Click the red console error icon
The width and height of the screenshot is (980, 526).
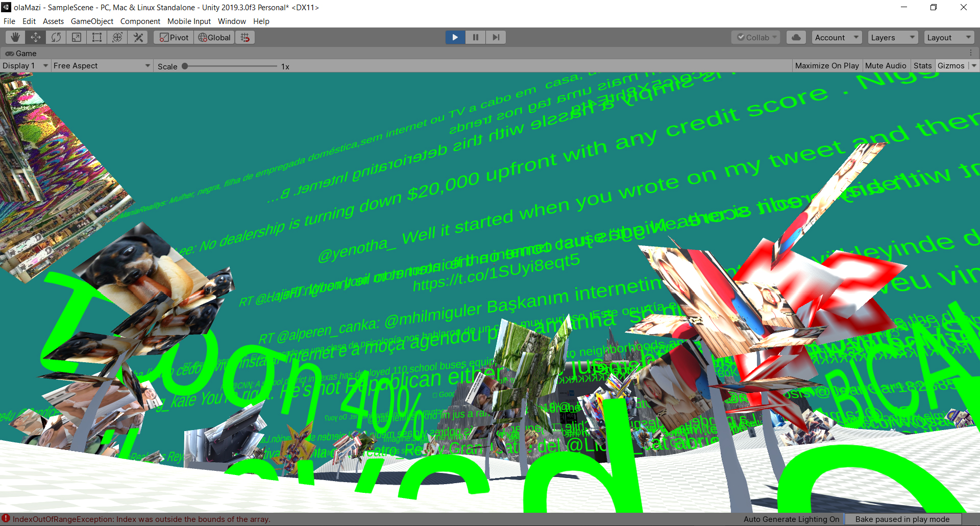6,519
